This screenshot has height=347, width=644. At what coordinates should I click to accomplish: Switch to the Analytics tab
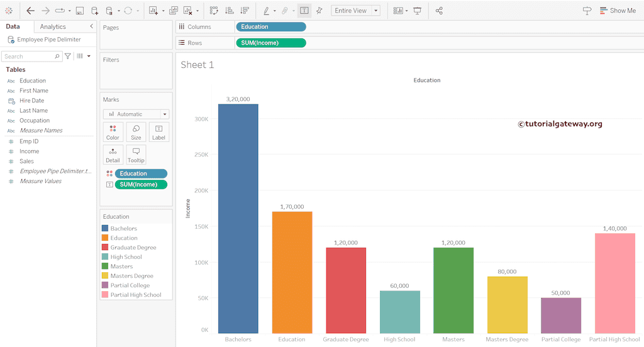pos(53,26)
